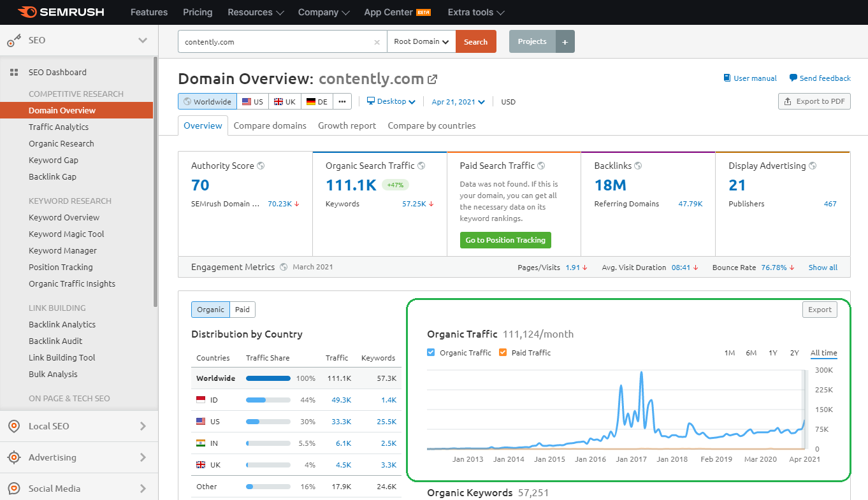The image size is (868, 500).
Task: Open the Company dropdown menu
Action: 324,12
